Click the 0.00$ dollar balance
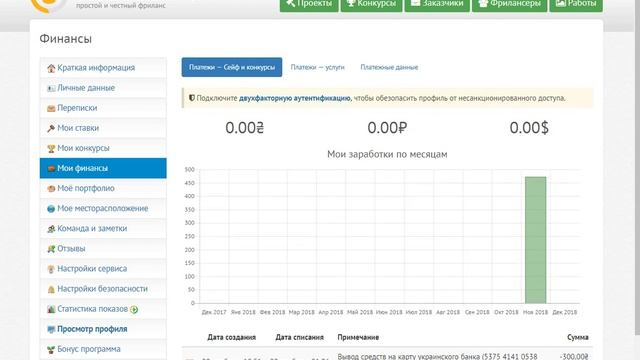Viewport: 640px width, 360px height. tap(529, 128)
